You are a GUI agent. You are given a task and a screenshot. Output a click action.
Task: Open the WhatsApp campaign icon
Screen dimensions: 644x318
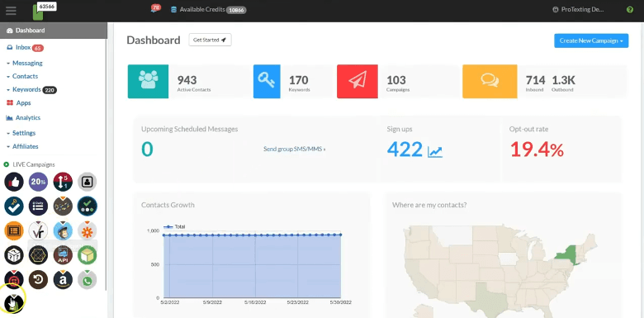(x=87, y=280)
